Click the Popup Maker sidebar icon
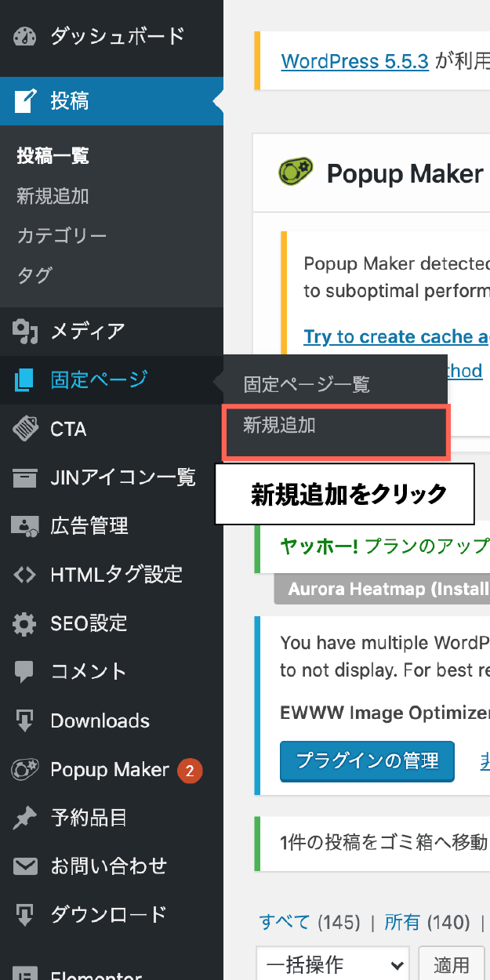 pos(25,770)
